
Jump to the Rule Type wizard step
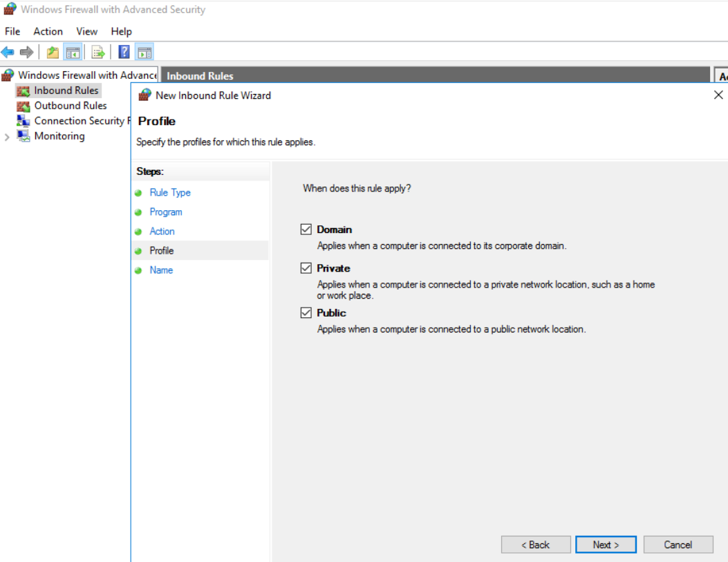[170, 193]
